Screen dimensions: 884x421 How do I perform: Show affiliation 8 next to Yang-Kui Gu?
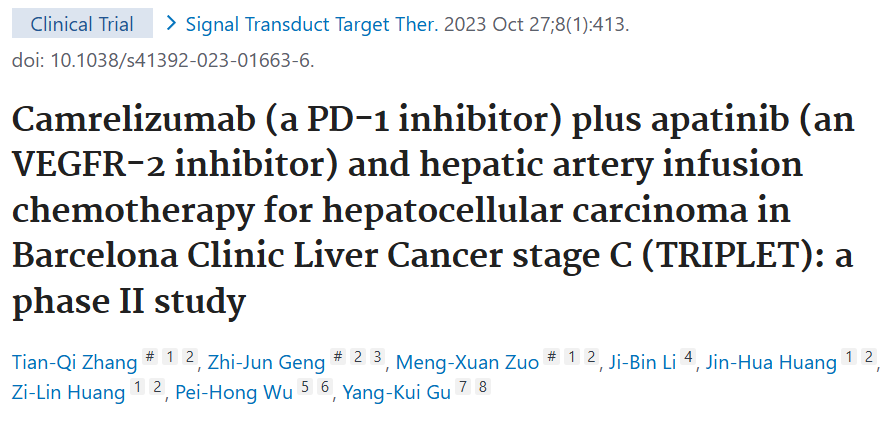click(482, 388)
